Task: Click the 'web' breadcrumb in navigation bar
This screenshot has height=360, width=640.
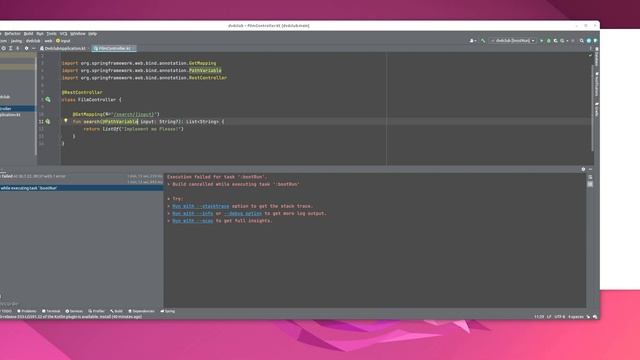Action: 48,41
